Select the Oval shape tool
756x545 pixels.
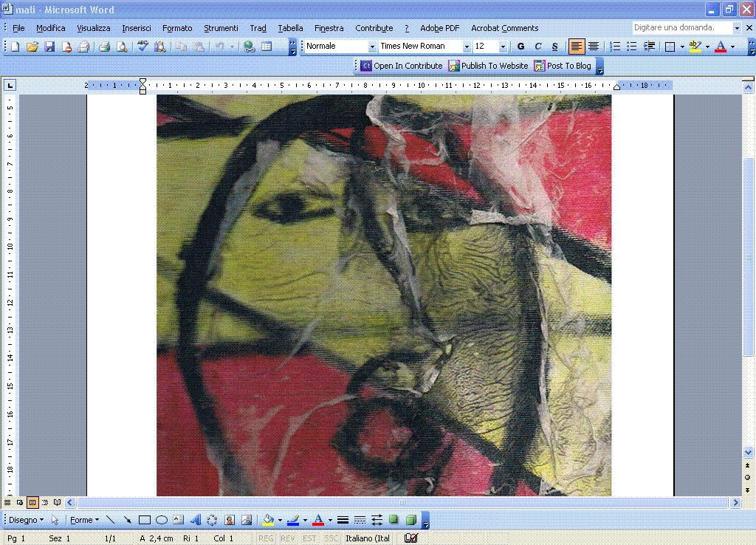click(x=162, y=520)
